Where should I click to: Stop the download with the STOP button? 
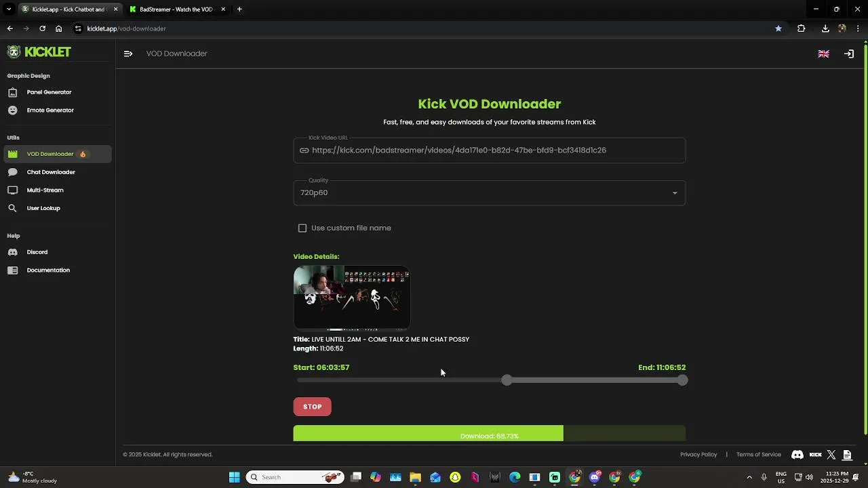(312, 407)
